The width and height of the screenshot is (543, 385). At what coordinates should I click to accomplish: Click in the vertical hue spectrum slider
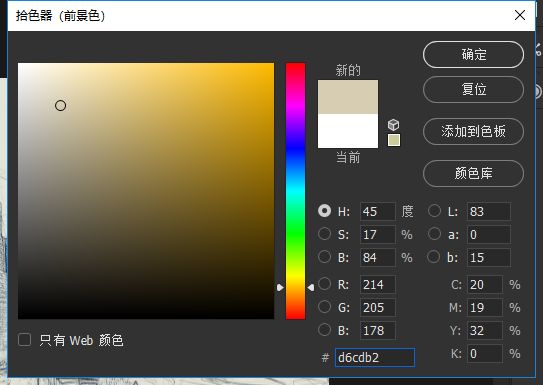295,191
